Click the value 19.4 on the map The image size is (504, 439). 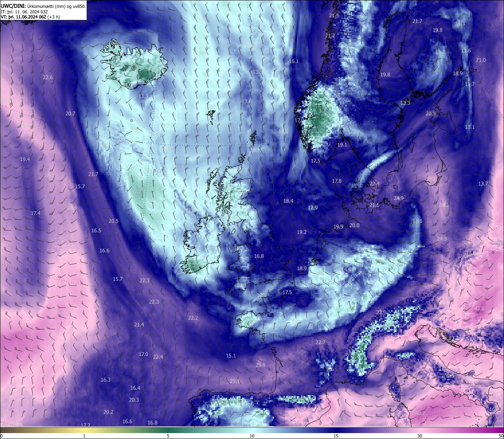pyautogui.click(x=25, y=159)
